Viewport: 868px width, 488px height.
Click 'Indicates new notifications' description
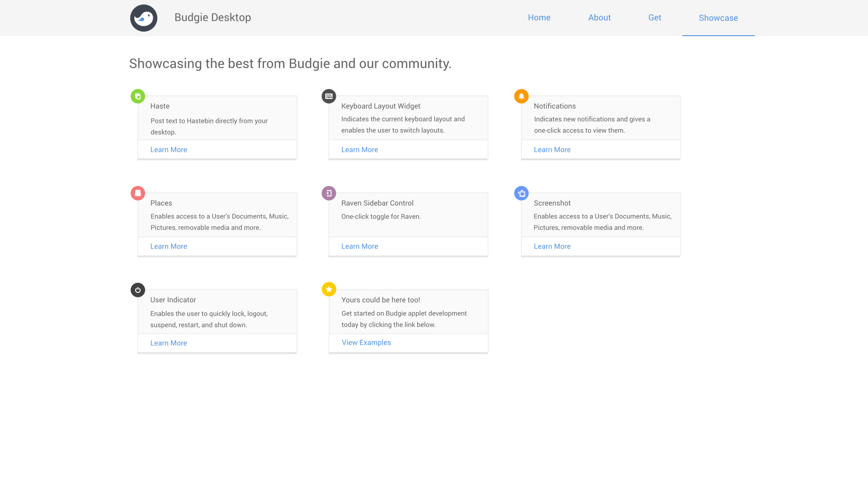[592, 125]
